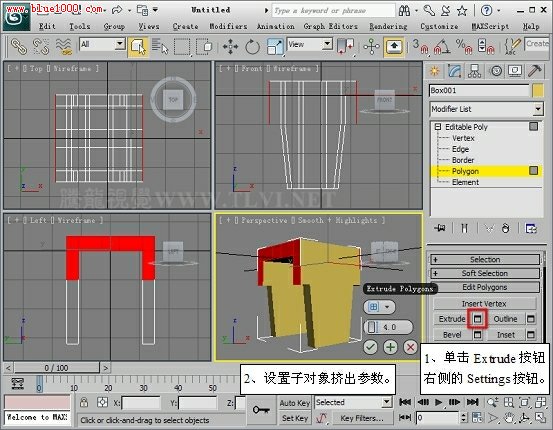This screenshot has height=430, width=553.
Task: Open the Hierarchy command panel tab
Action: point(474,71)
